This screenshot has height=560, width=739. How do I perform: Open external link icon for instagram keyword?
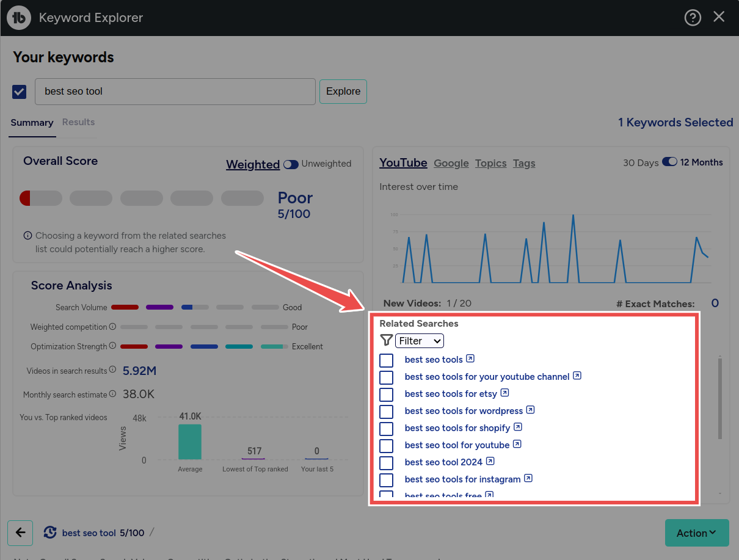click(529, 478)
